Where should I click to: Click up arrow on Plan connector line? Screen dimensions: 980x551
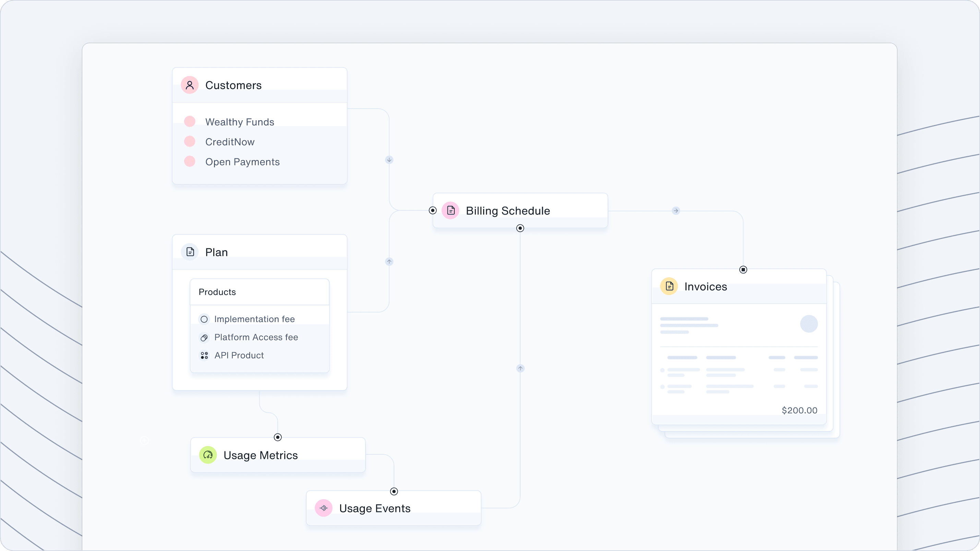[x=389, y=261]
